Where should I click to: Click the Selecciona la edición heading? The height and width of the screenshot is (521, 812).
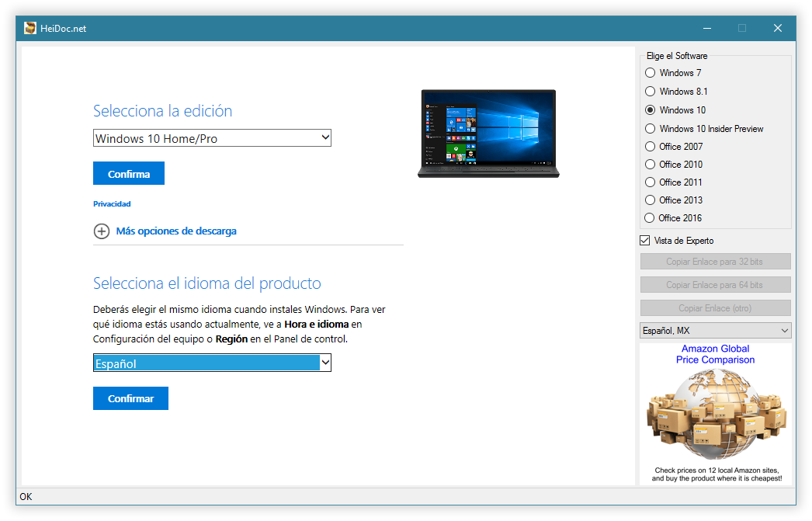pos(162,111)
